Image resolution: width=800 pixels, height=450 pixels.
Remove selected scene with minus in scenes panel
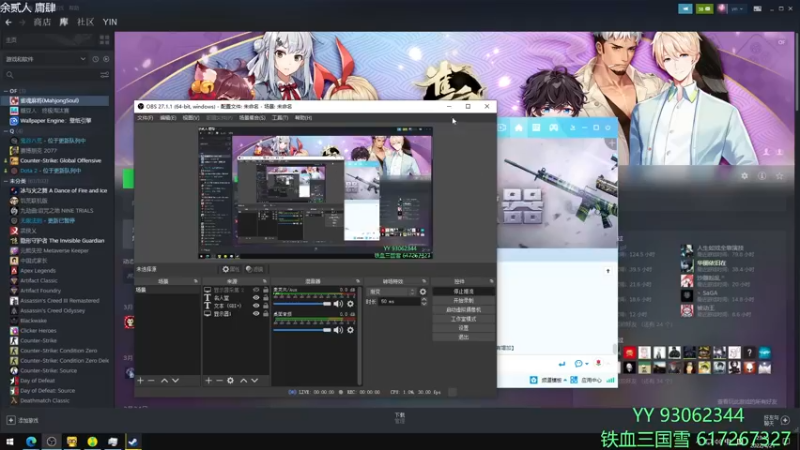[x=151, y=381]
